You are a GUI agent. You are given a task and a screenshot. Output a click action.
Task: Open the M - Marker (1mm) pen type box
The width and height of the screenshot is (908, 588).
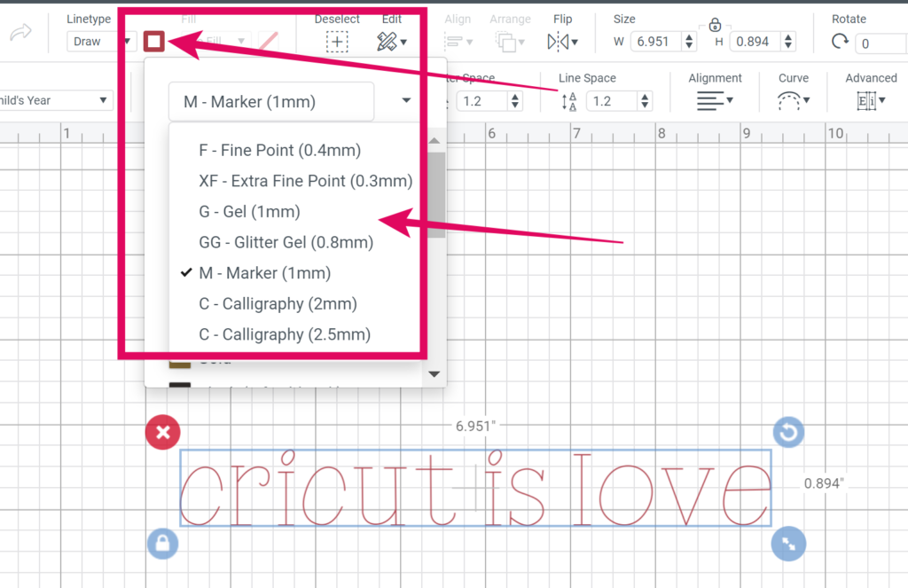(x=271, y=101)
